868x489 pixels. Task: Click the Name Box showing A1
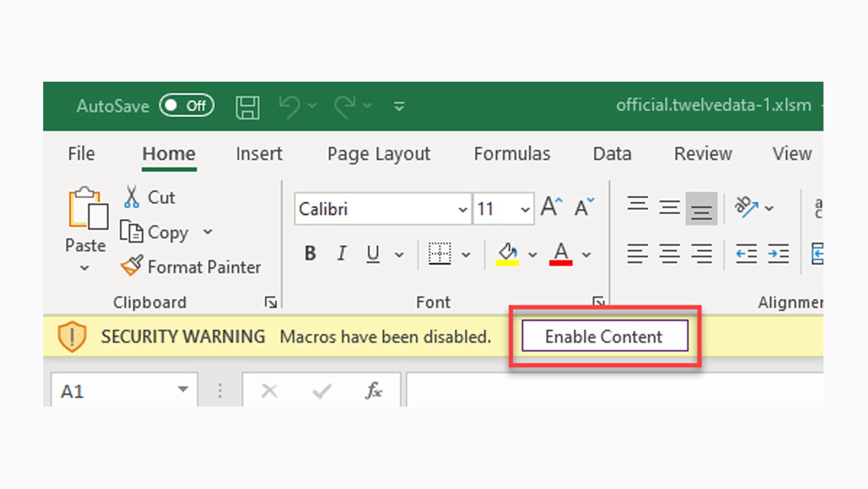(113, 391)
